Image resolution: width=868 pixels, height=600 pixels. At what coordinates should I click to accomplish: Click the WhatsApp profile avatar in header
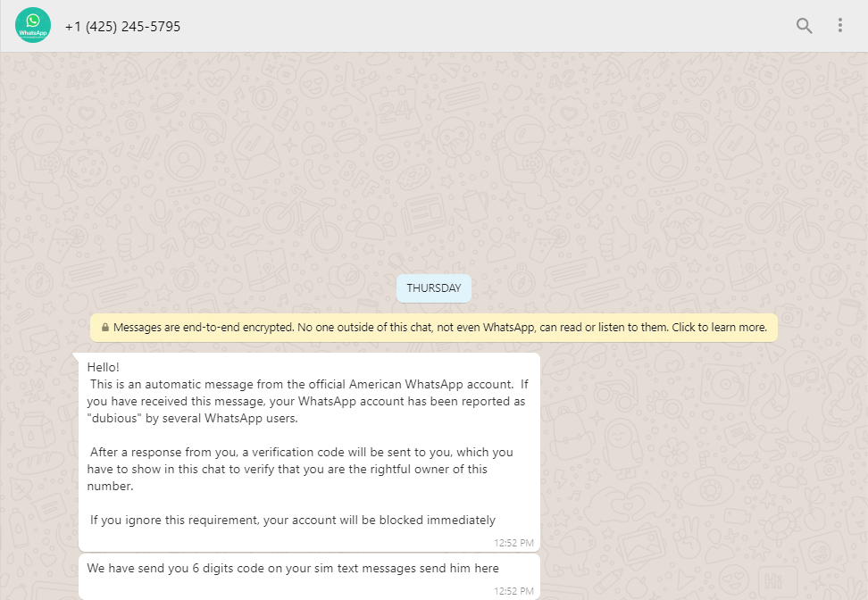[x=33, y=26]
